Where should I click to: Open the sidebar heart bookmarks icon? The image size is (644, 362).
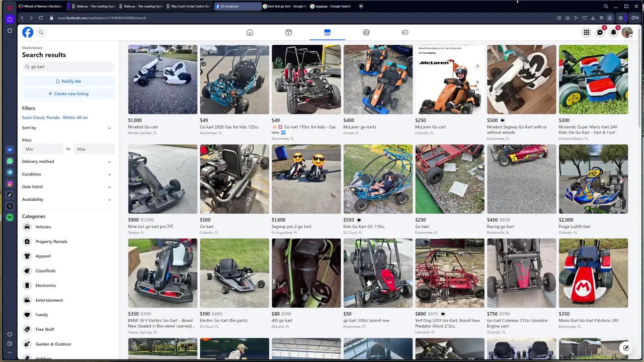[10, 334]
